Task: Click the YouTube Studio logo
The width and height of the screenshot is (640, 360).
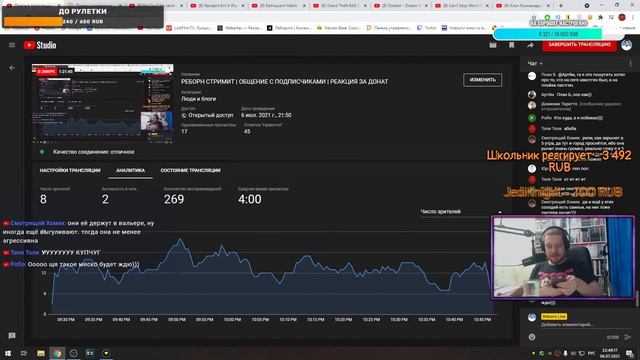Action: (40, 45)
